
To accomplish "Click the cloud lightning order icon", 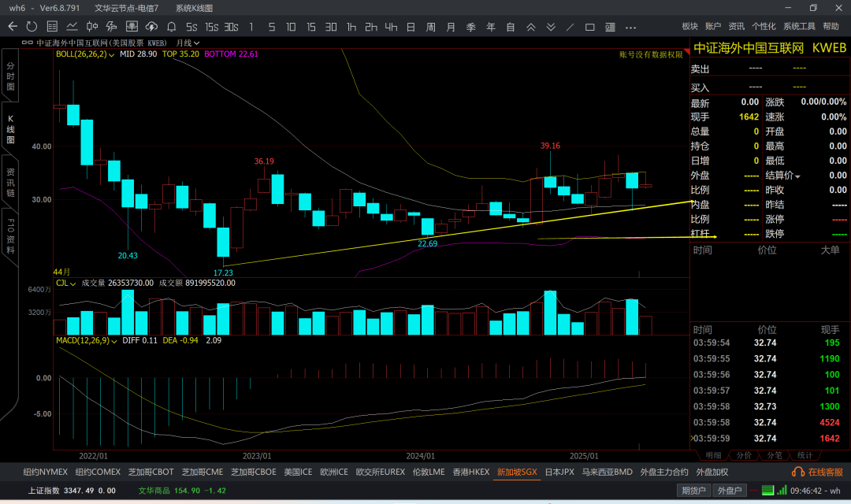I will point(151,27).
